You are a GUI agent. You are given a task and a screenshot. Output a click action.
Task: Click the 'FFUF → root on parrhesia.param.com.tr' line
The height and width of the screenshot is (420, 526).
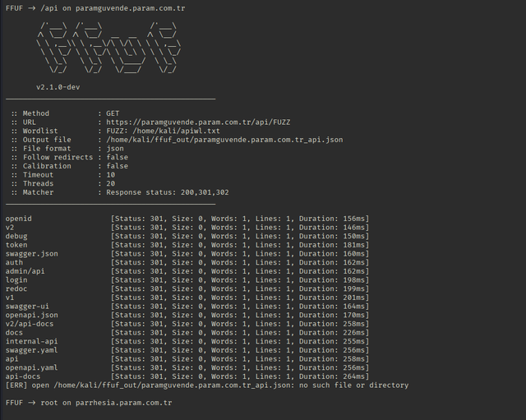[x=89, y=403]
